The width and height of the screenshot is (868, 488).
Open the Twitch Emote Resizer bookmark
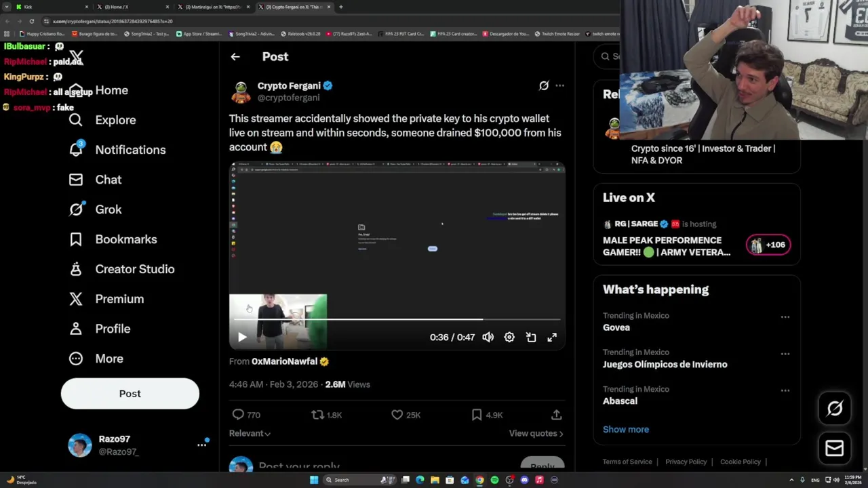coord(557,34)
